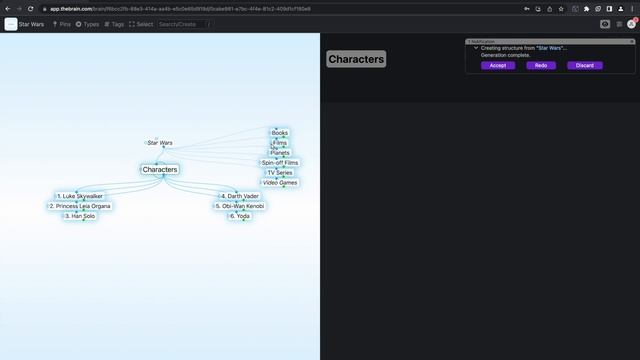Go forward in browser
The width and height of the screenshot is (640, 360).
pyautogui.click(x=19, y=9)
